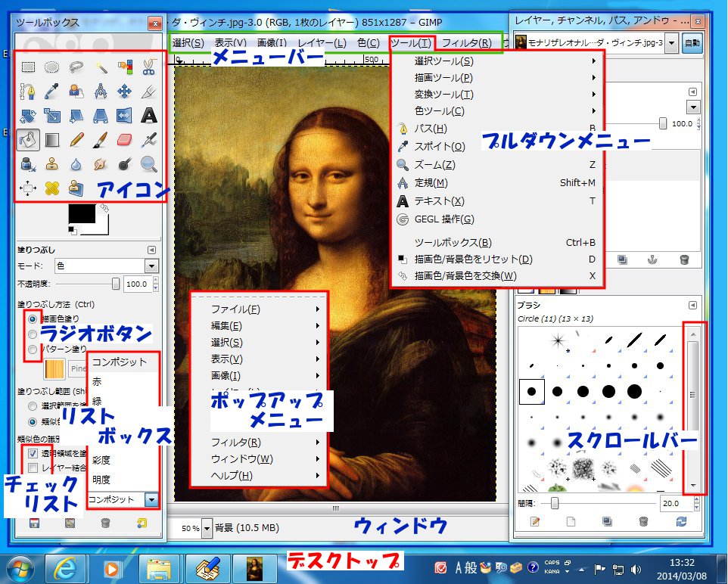
Task: Choose the パターン塗り radio button
Action: (33, 349)
